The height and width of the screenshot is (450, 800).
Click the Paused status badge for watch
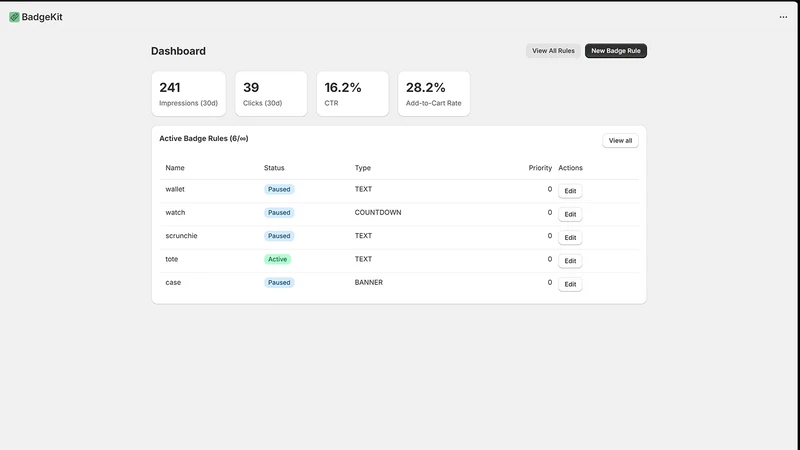279,213
